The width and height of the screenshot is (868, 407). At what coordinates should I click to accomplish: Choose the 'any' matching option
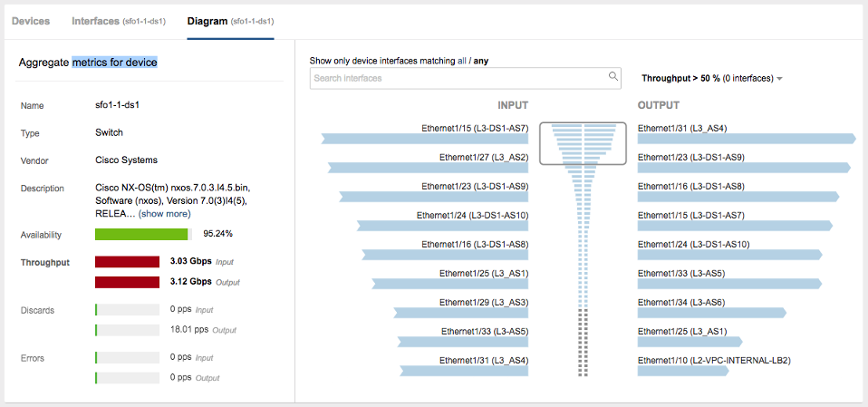(480, 61)
